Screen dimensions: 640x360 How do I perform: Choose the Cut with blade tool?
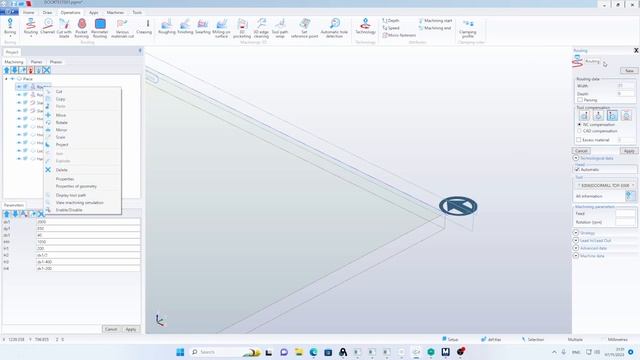tap(64, 28)
